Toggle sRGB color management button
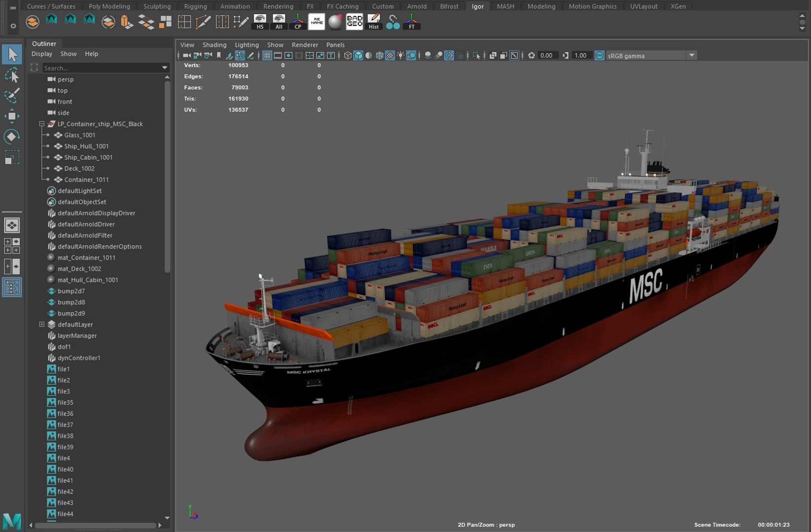Image resolution: width=811 pixels, height=532 pixels. [x=599, y=56]
